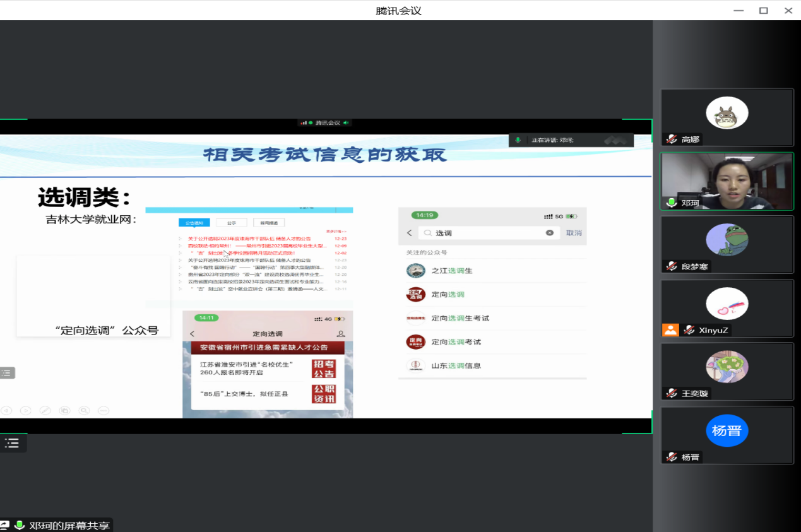Image resolution: width=801 pixels, height=532 pixels.
Task: Select the pen annotation tool icon
Action: 45,410
